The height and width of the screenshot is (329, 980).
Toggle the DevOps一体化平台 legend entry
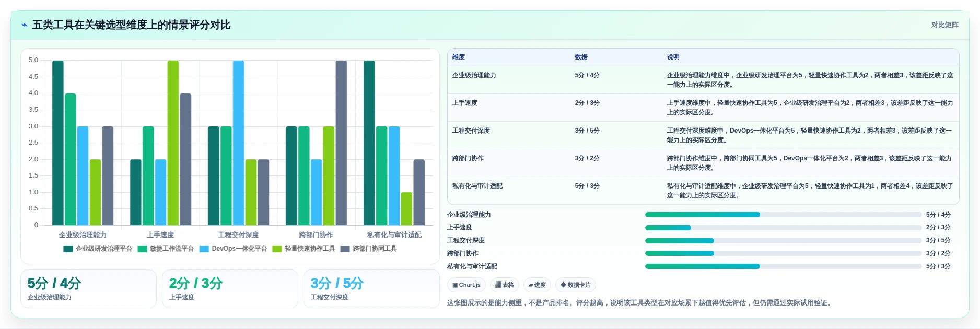point(233,249)
